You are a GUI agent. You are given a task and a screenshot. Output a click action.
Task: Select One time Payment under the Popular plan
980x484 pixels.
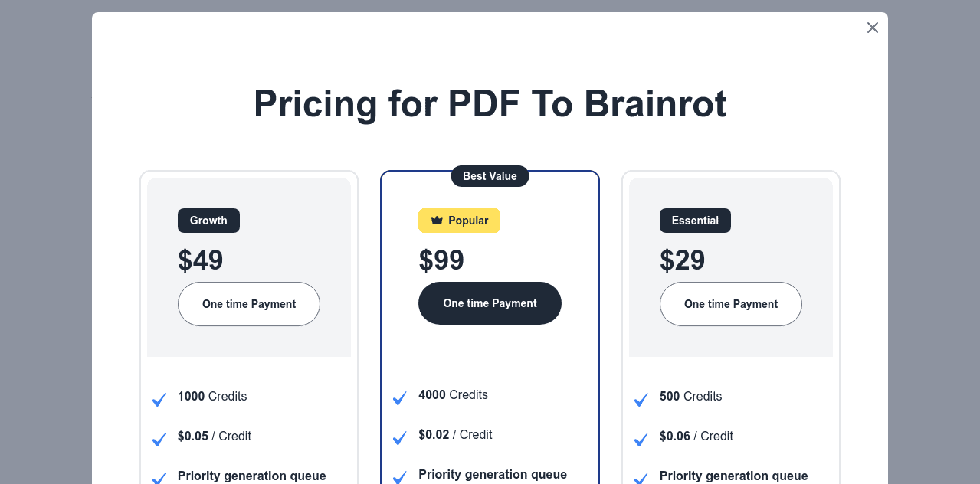coord(490,303)
